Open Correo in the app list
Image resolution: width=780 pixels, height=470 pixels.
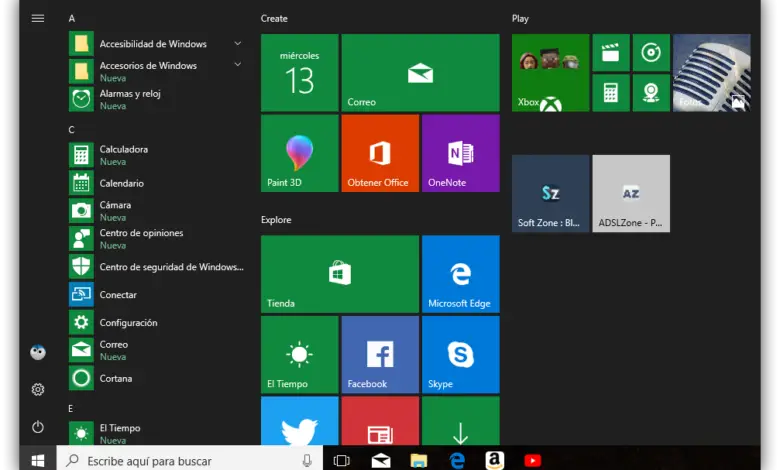[x=156, y=350]
